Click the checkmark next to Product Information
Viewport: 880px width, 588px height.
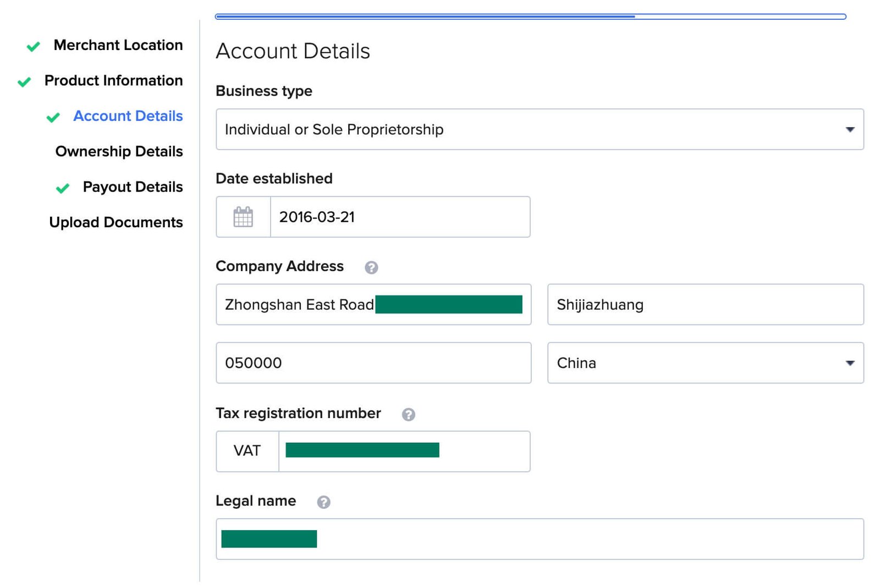[23, 81]
